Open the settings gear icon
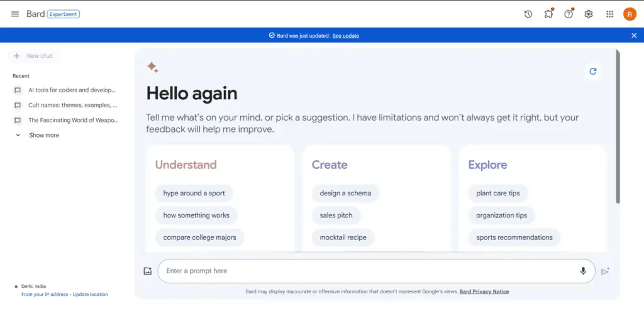 (x=589, y=14)
